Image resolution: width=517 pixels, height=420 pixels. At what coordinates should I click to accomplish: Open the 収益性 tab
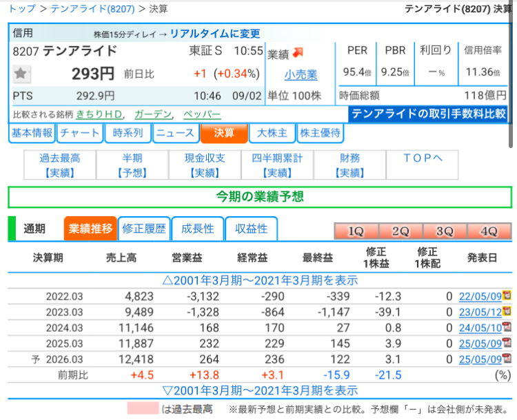point(251,229)
